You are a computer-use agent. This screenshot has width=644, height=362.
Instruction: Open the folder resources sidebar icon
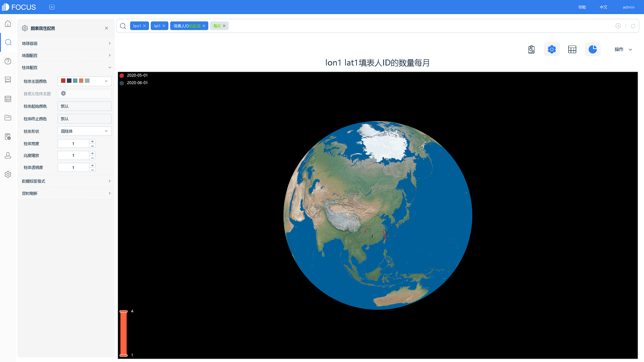(8, 118)
